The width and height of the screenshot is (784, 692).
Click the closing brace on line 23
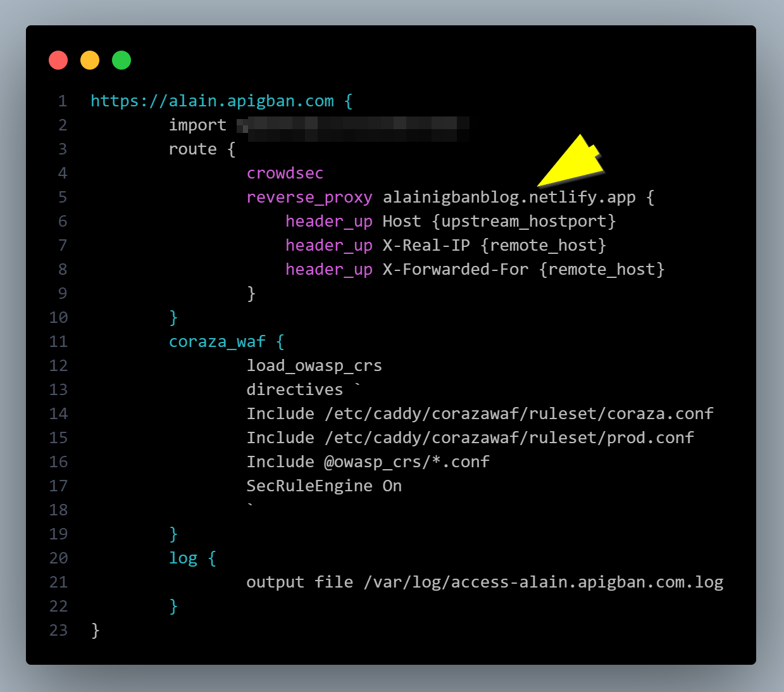[95, 630]
